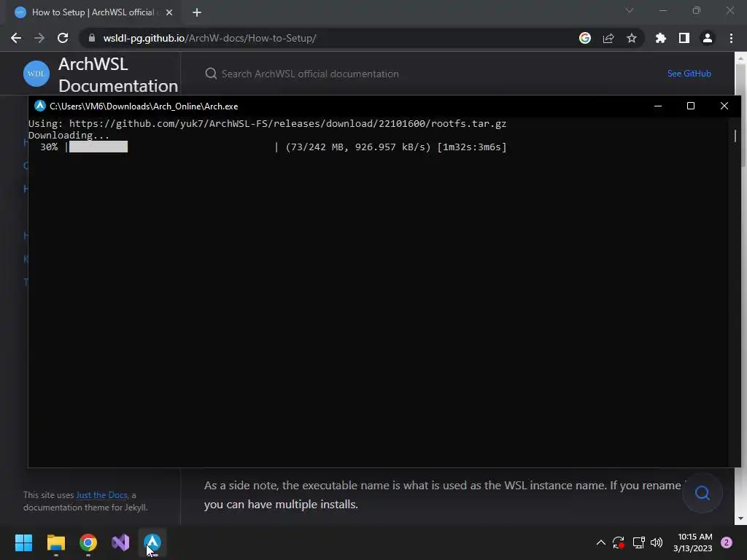747x560 pixels.
Task: Open Visual Studio from taskbar
Action: [120, 542]
